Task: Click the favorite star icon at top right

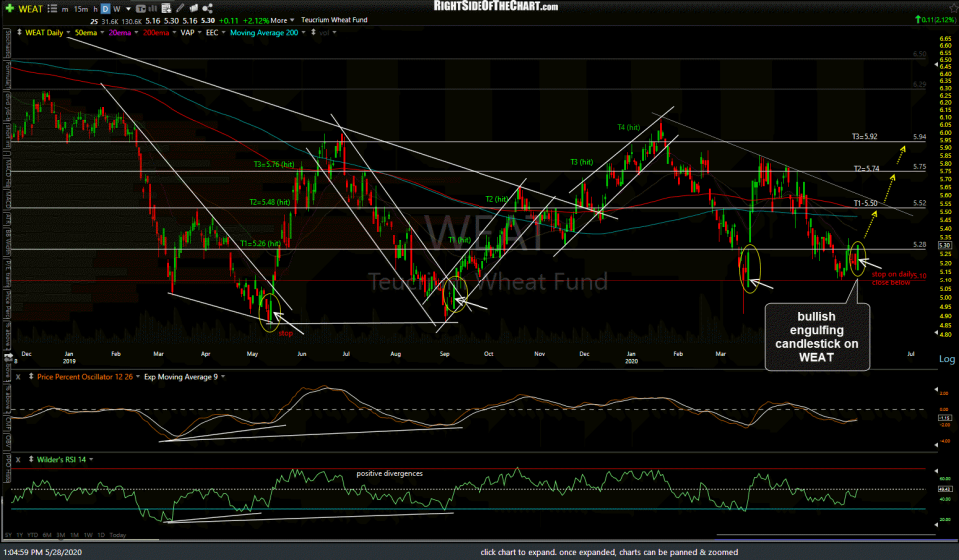Action: point(952,6)
